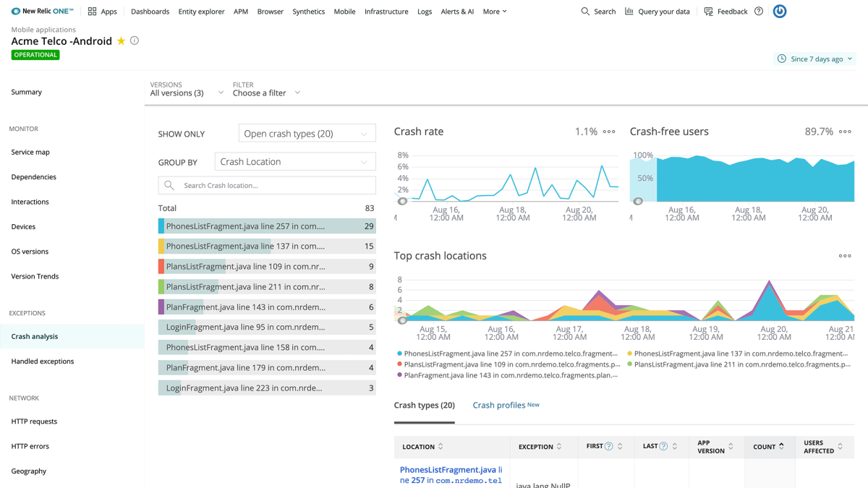This screenshot has width=868, height=488.
Task: Toggle yellow PhonesListFragment line 137 legend series
Action: click(x=738, y=354)
